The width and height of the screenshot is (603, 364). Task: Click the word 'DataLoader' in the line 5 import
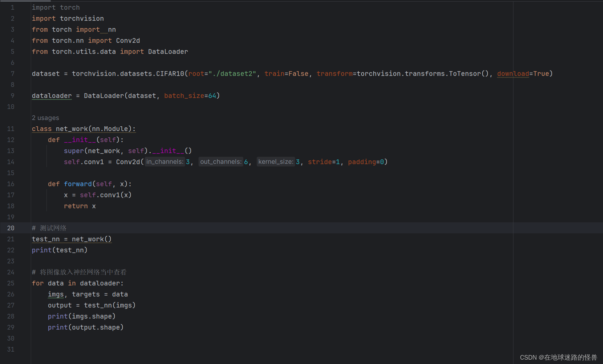(x=168, y=51)
